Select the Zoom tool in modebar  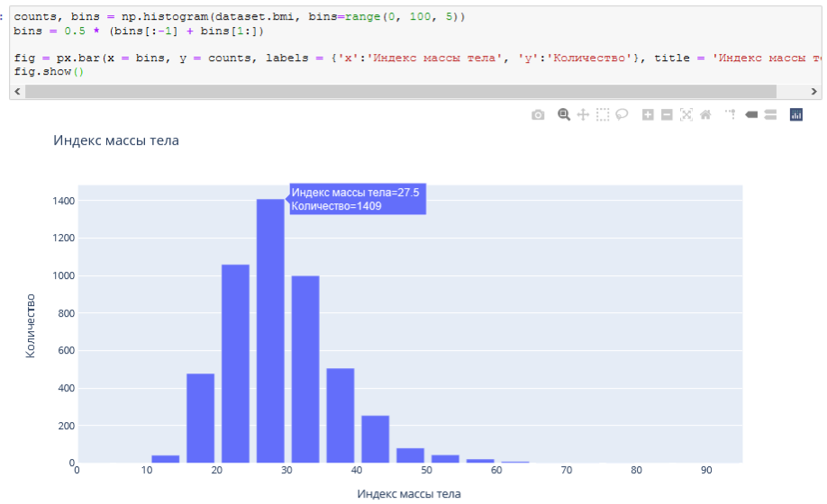click(x=564, y=115)
